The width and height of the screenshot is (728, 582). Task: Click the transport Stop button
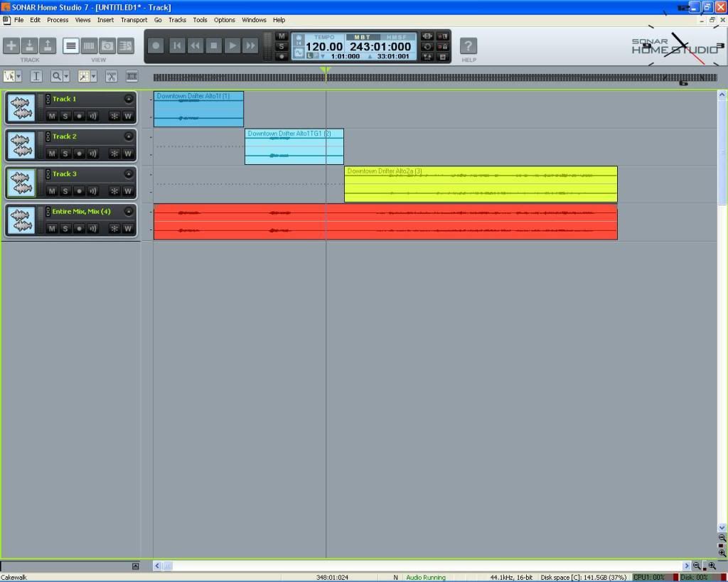pyautogui.click(x=213, y=46)
